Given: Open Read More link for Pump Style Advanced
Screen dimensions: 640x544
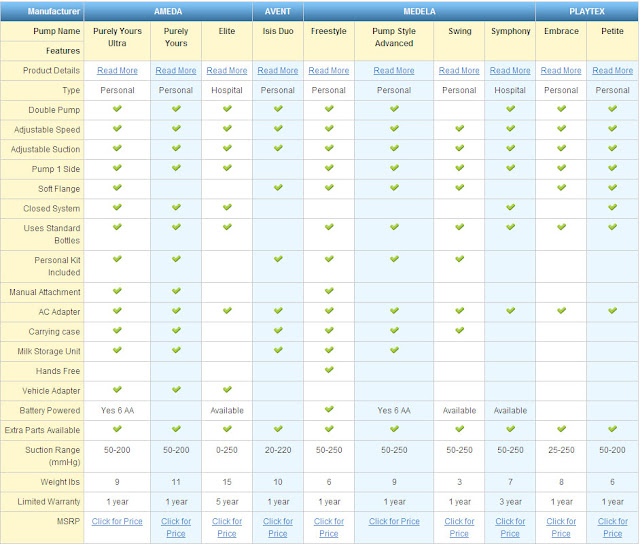Looking at the screenshot, I should point(394,71).
